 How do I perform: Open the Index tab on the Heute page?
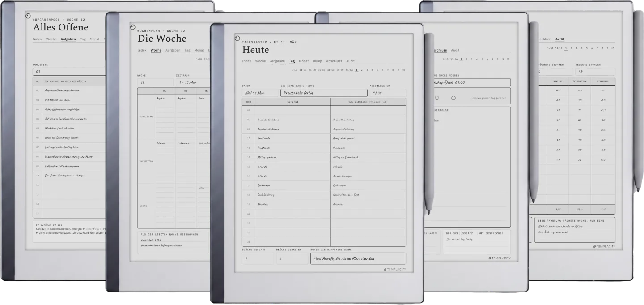click(x=246, y=61)
